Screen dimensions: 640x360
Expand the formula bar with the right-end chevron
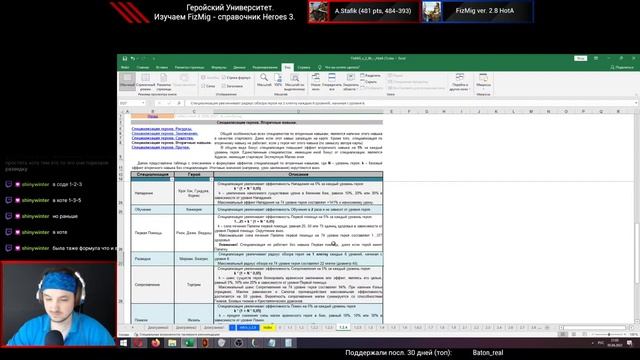636,103
